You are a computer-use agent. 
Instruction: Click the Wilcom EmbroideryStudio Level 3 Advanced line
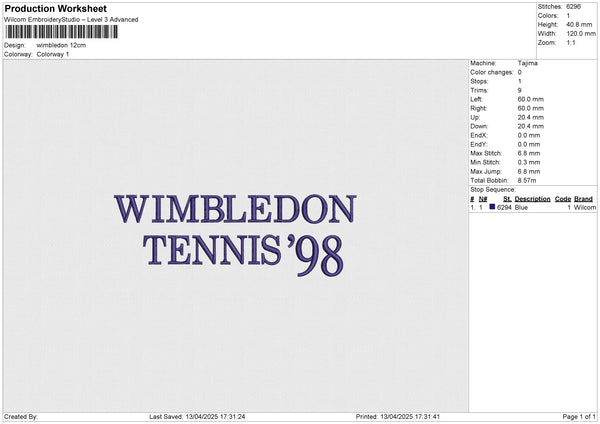(71, 20)
